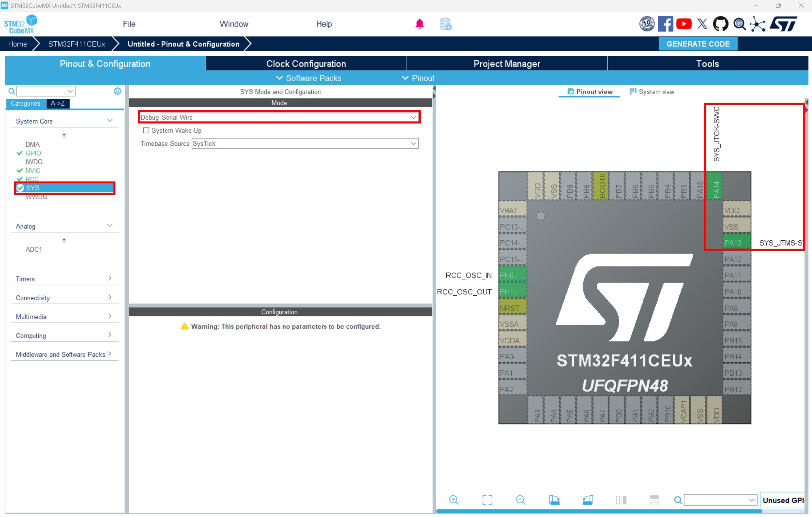The image size is (812, 517).
Task: Click the fit-to-screen pinout icon
Action: (x=487, y=500)
